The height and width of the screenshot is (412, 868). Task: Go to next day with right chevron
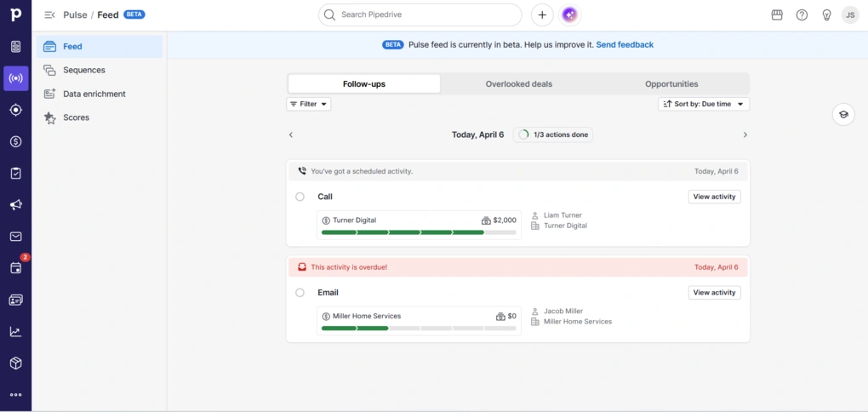pos(745,134)
